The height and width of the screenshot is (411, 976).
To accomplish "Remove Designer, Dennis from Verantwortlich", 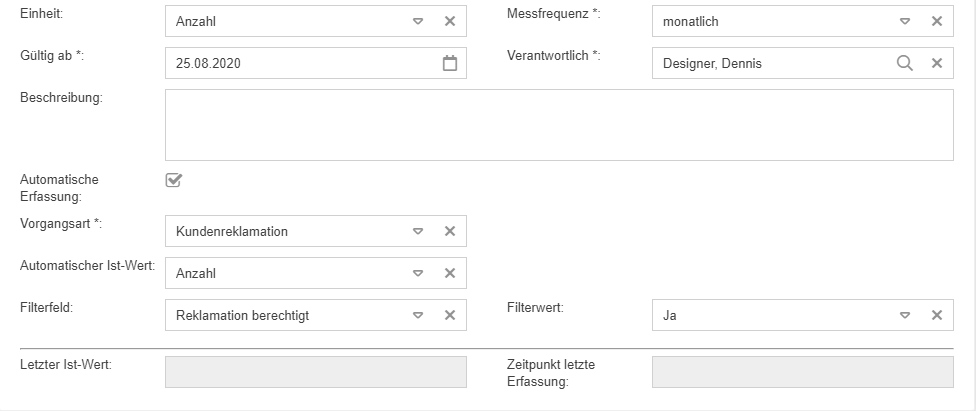I will [x=937, y=63].
